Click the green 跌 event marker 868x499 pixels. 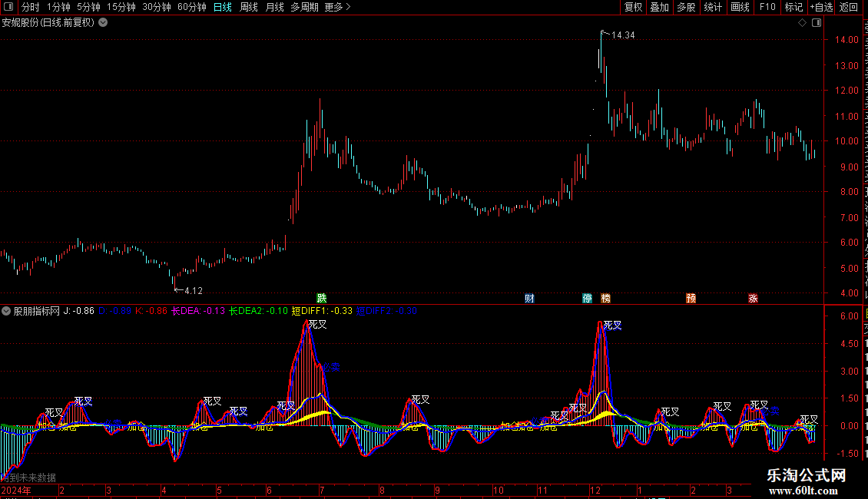click(322, 298)
